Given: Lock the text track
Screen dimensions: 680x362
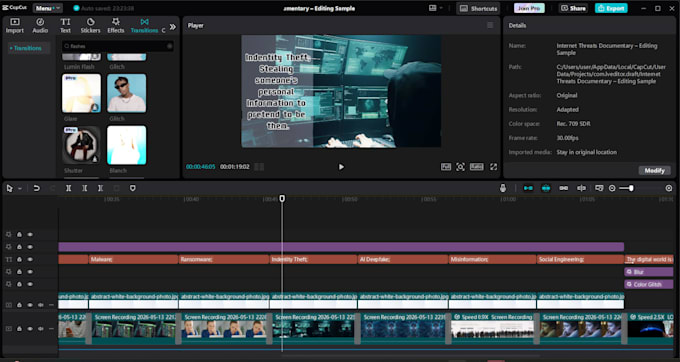Looking at the screenshot, I should tap(20, 260).
